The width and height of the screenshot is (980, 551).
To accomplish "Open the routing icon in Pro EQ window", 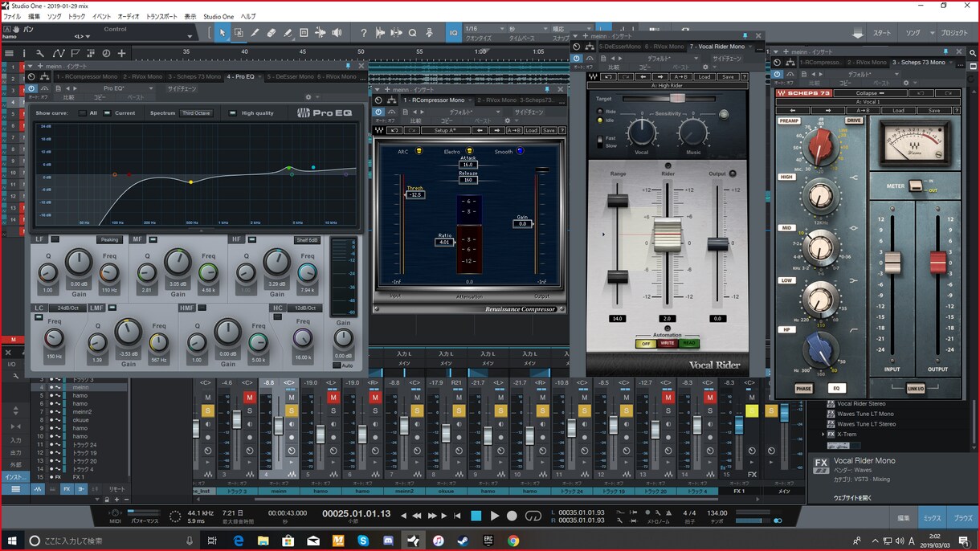I will [x=44, y=76].
